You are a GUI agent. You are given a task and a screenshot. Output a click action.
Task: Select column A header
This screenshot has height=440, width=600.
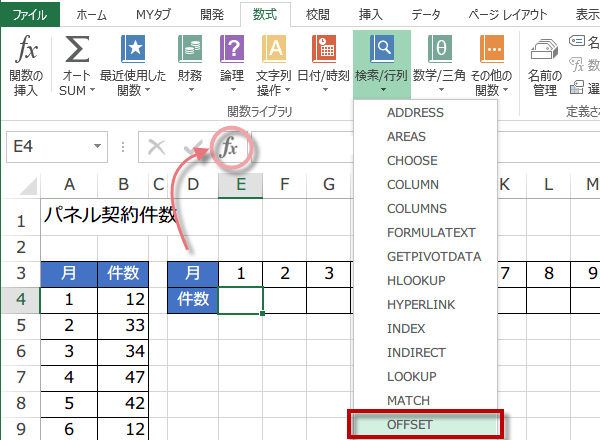[69, 185]
